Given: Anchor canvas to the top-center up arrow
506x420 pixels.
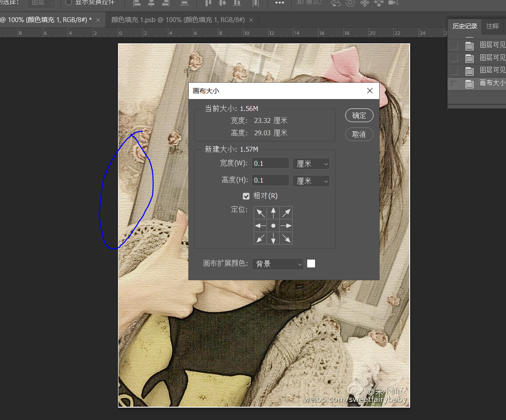Looking at the screenshot, I should coord(274,213).
